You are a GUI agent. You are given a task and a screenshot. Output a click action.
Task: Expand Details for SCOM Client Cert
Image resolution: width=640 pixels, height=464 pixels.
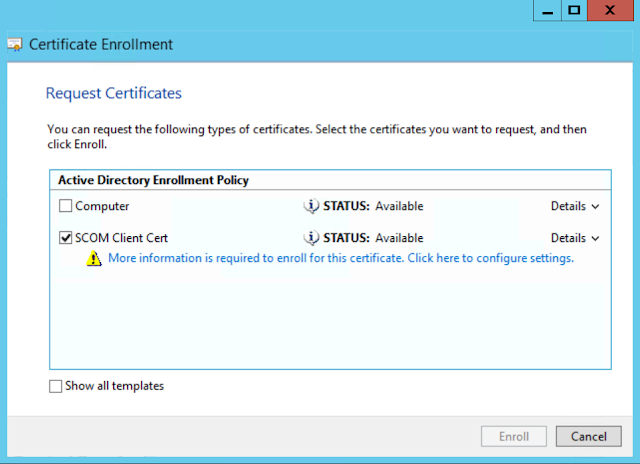[x=574, y=238]
